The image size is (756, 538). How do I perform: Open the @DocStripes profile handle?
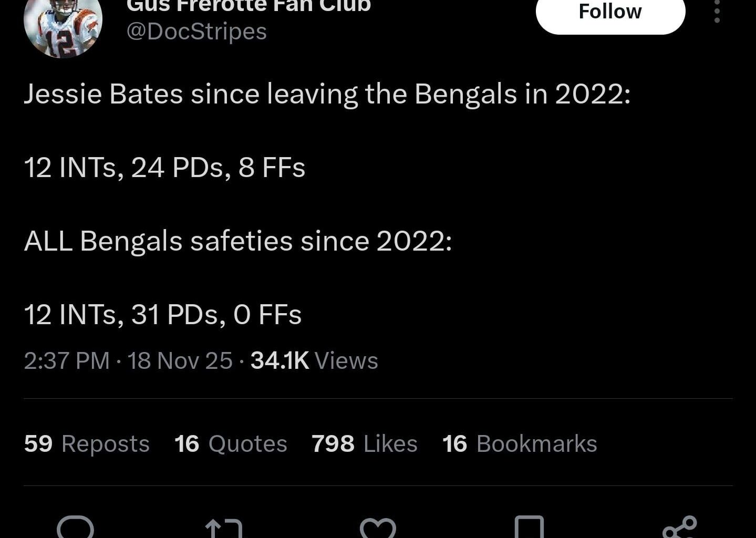pyautogui.click(x=196, y=32)
